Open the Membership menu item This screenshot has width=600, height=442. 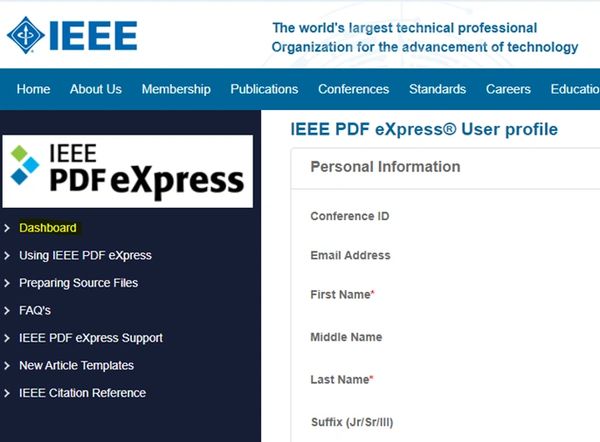click(176, 89)
